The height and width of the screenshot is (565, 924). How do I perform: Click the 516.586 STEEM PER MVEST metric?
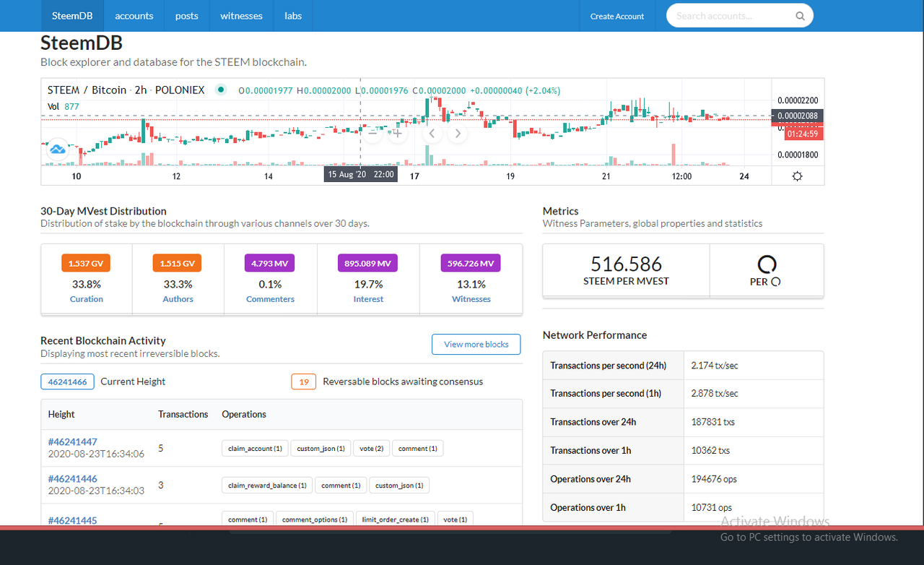(x=626, y=270)
